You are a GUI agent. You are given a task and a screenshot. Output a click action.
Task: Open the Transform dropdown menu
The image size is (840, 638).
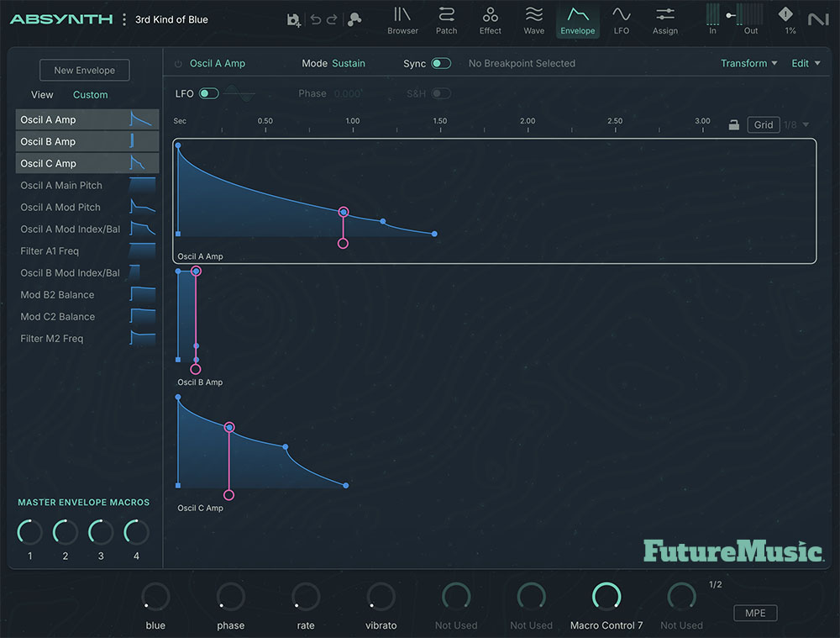pyautogui.click(x=748, y=63)
